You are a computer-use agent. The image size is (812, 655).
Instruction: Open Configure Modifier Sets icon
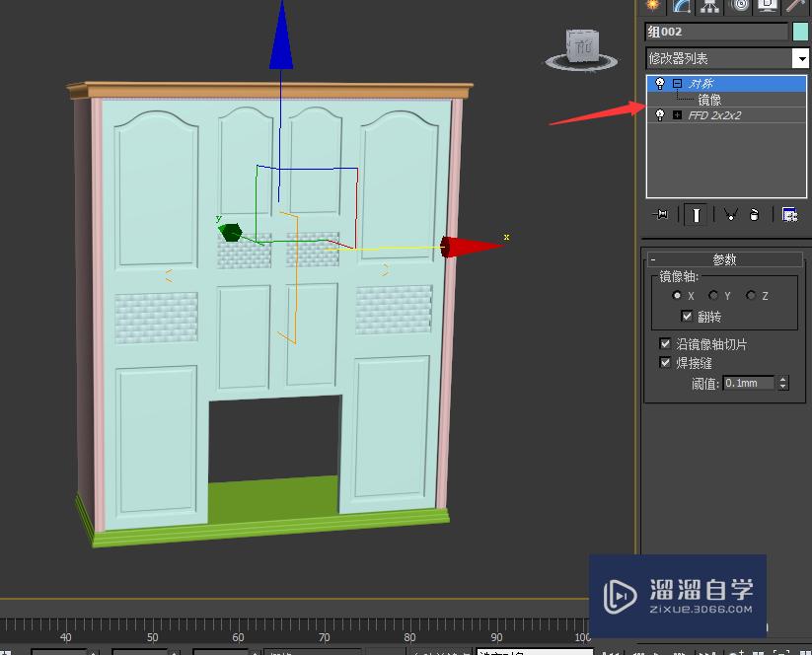789,214
